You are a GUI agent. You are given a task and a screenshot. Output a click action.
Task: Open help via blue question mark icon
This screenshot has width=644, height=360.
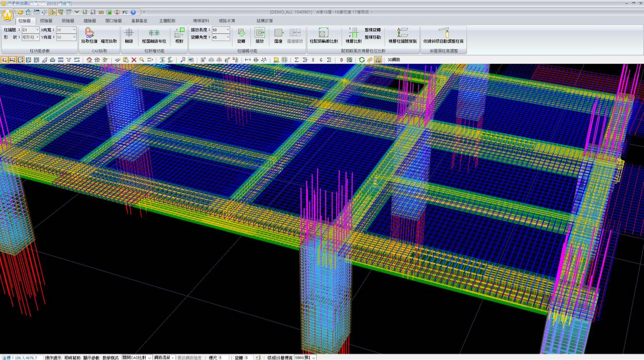click(x=133, y=12)
